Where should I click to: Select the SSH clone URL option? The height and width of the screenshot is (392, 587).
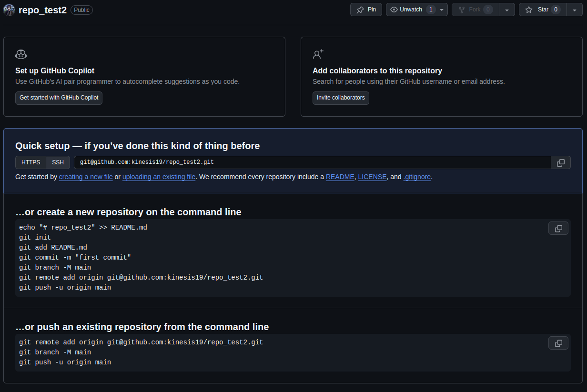58,162
